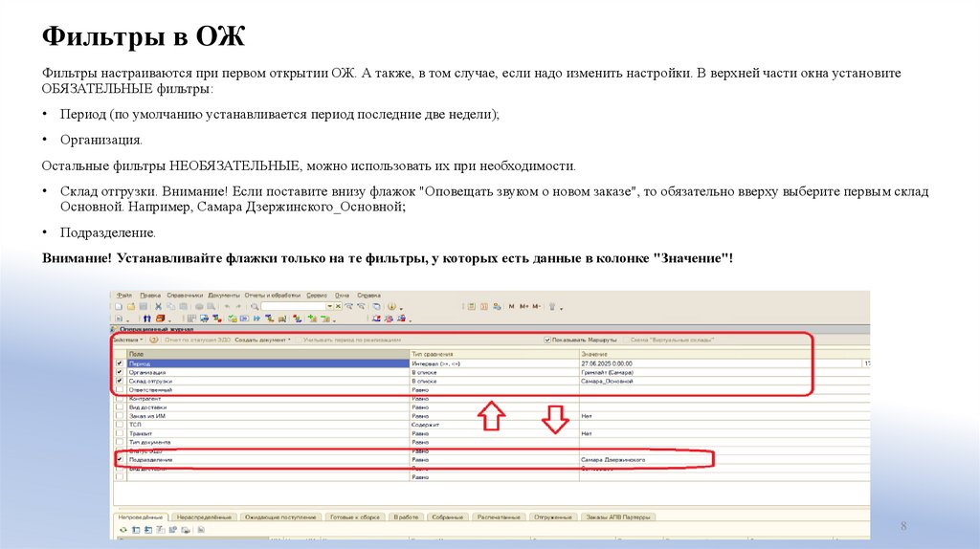This screenshot has width=980, height=549.
Task: Click the clear X button next to the search box
Action: tap(338, 307)
